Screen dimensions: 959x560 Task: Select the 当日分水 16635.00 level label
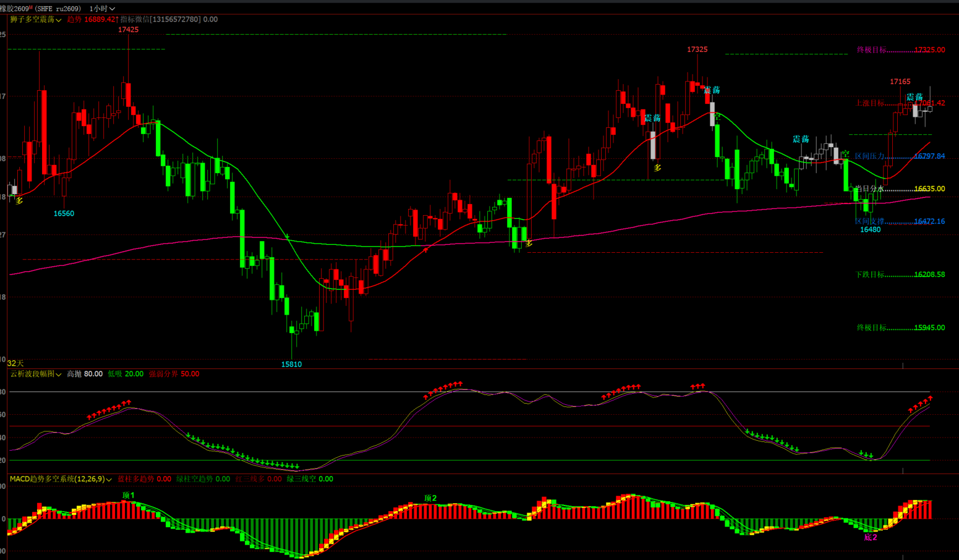(x=900, y=189)
